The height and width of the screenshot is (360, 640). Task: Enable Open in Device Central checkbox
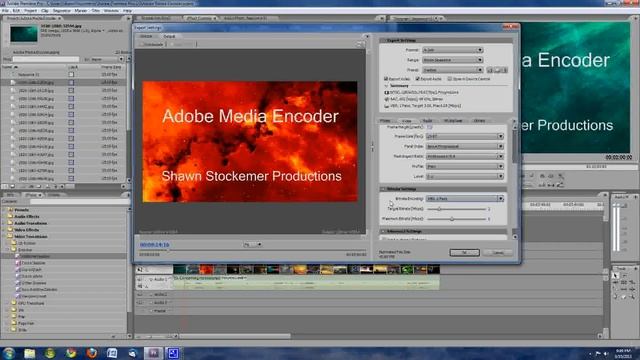tap(449, 78)
